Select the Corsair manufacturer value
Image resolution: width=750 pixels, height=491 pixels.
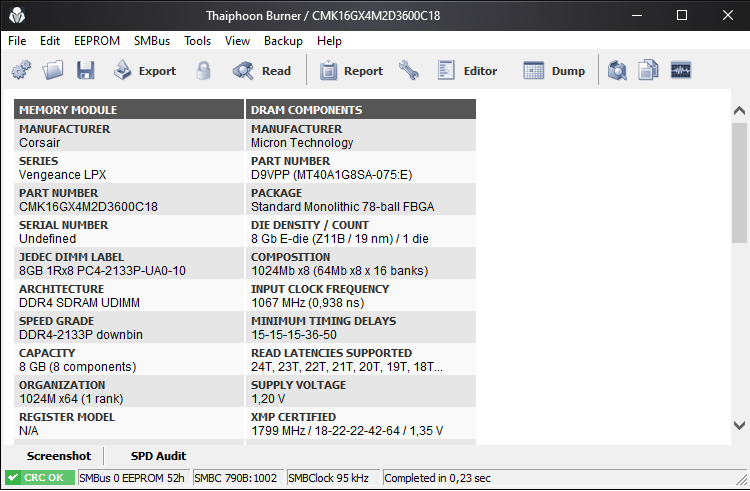tap(40, 142)
